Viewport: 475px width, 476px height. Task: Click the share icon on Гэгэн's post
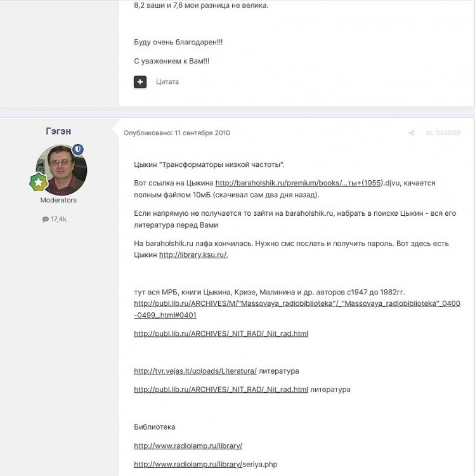[x=412, y=133]
